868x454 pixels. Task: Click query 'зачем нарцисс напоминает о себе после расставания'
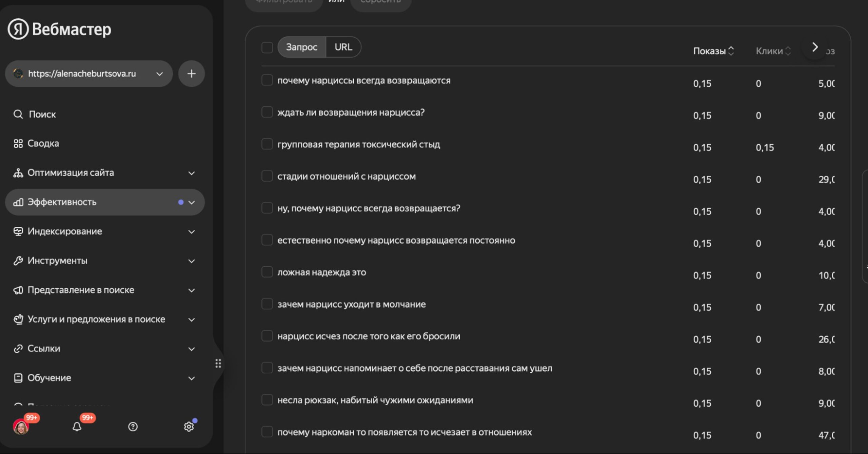pos(415,368)
